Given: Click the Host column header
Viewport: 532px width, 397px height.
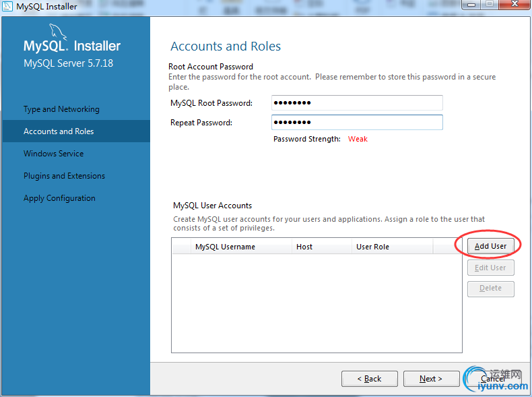Looking at the screenshot, I should (321, 247).
